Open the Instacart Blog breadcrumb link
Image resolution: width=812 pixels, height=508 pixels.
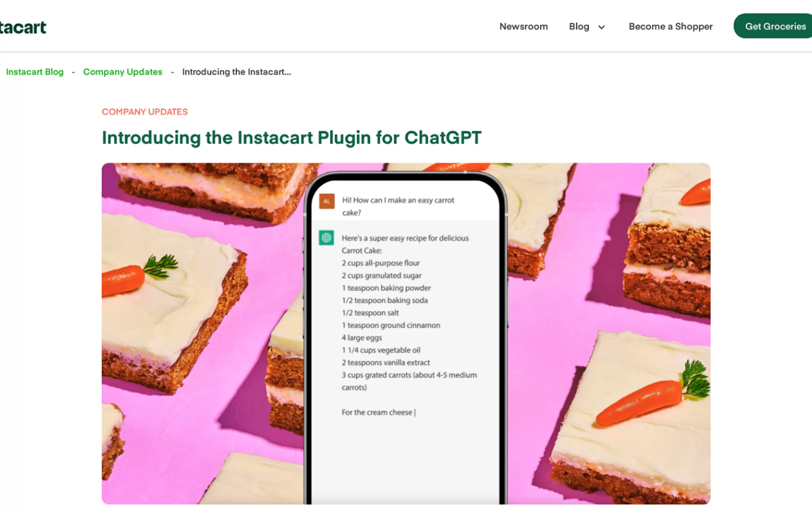[35, 72]
